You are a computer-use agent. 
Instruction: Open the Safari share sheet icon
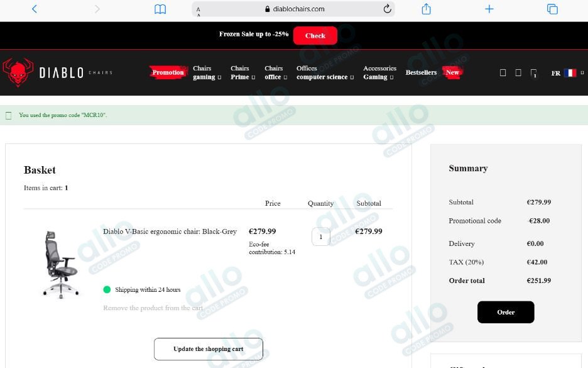[426, 9]
